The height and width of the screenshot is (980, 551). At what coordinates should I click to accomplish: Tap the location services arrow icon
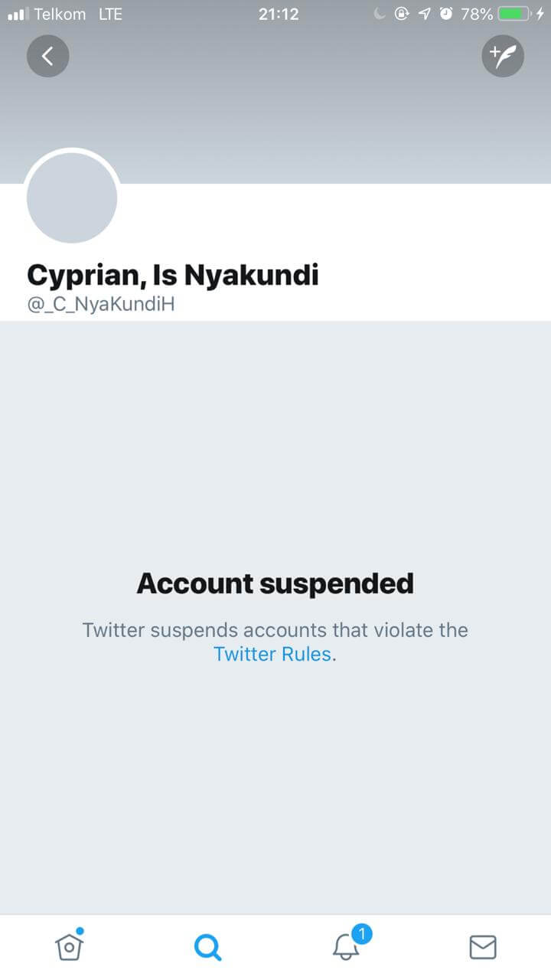(423, 14)
